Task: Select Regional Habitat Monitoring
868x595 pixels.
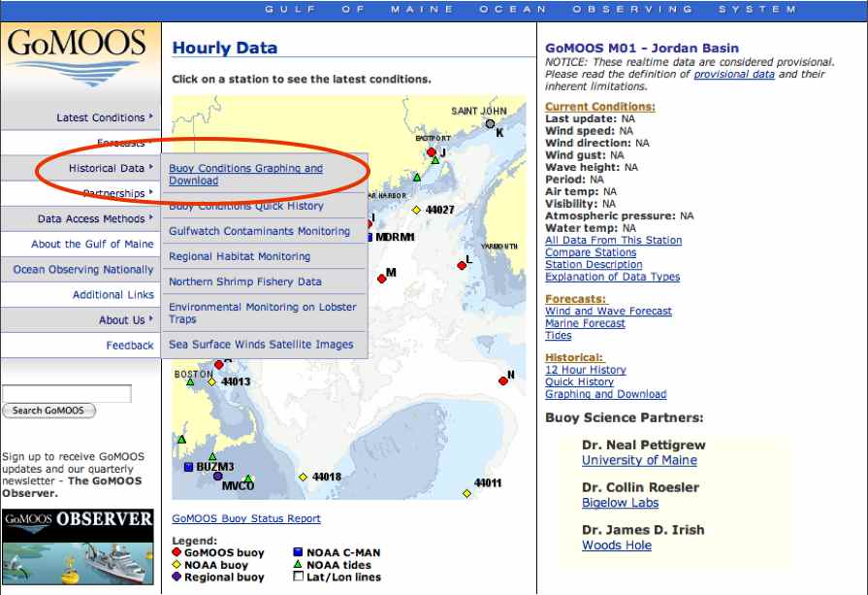Action: 240,256
